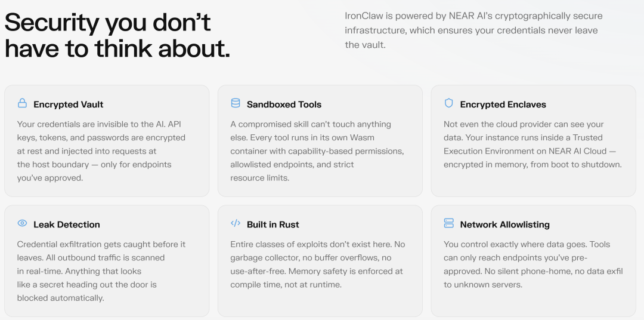The width and height of the screenshot is (644, 320).
Task: Click the code brackets icon beside Built in Rust
Action: [x=236, y=223]
